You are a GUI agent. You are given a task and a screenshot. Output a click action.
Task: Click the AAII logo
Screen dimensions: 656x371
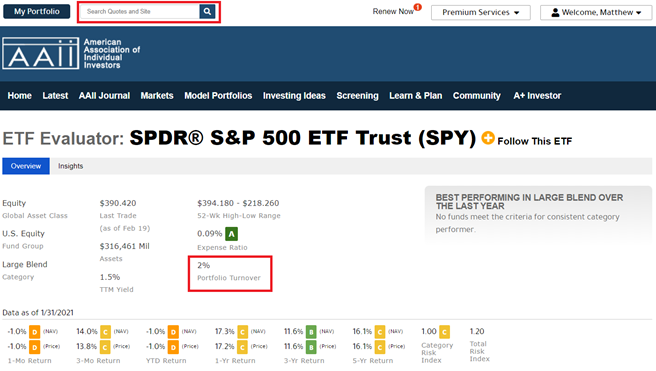pos(41,53)
